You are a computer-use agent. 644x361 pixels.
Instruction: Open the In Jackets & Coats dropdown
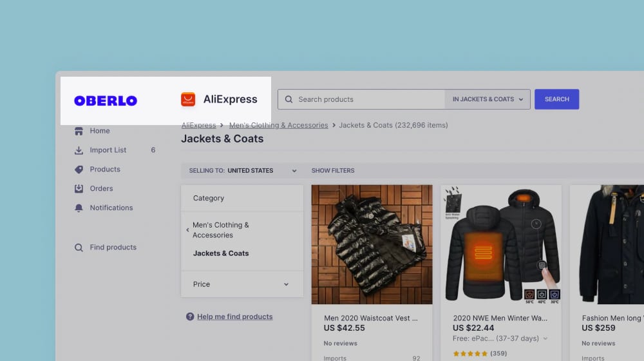[x=488, y=99]
